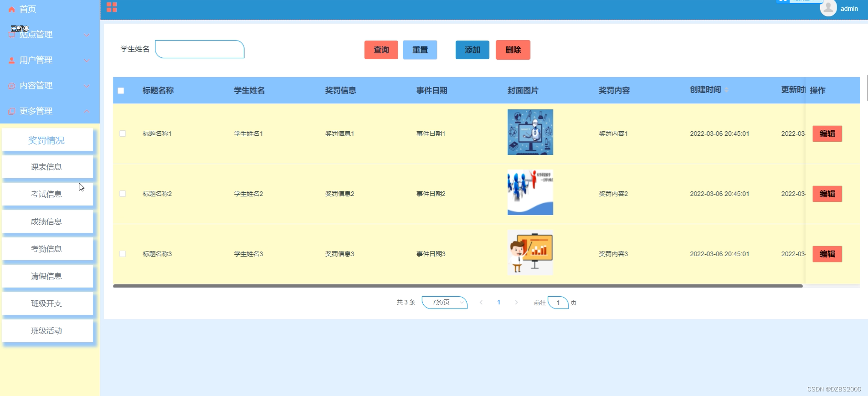Open the 首页 menu item
The image size is (868, 396).
[x=50, y=9]
